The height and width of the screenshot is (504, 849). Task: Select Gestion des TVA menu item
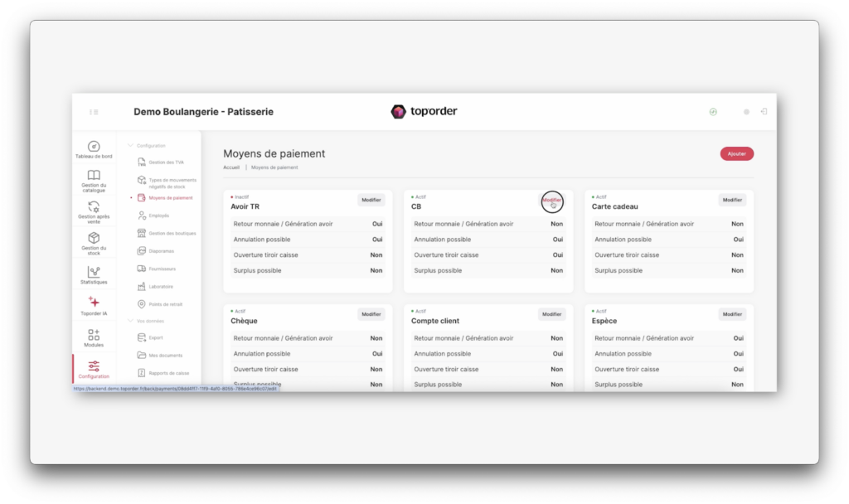(x=166, y=162)
